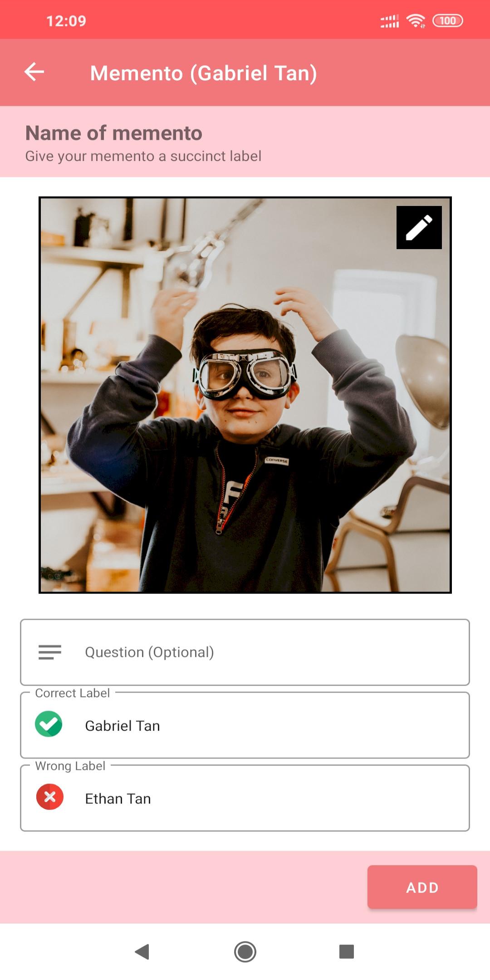
Task: Click the pencil edit photo icon
Action: (419, 227)
